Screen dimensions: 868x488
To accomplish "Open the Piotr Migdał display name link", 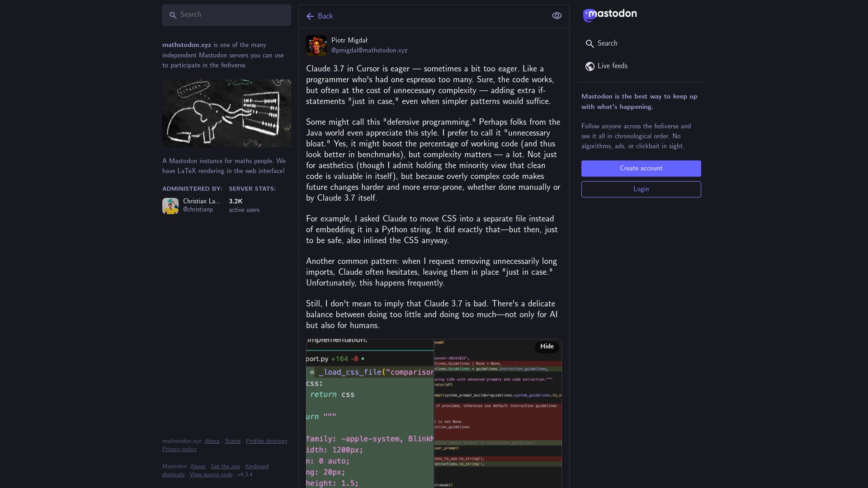I will point(349,40).
